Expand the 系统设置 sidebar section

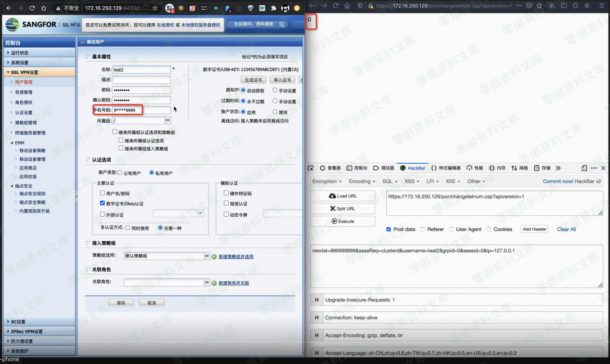click(x=20, y=63)
